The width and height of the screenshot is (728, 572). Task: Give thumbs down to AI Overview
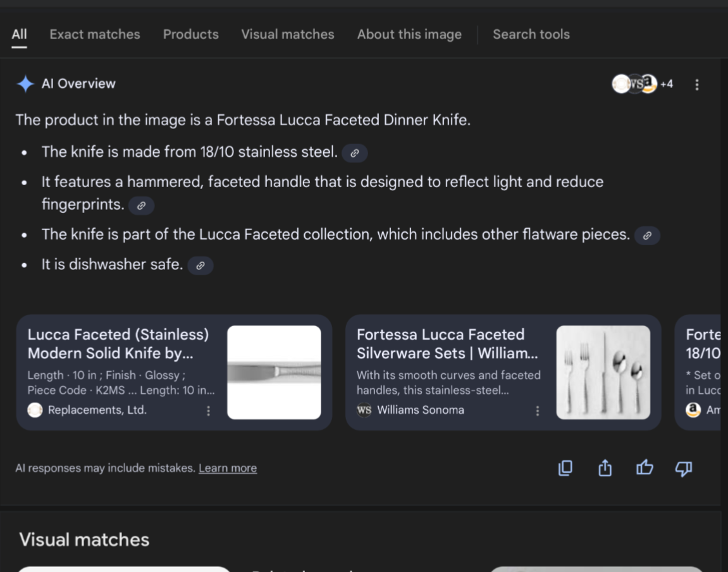tap(684, 468)
